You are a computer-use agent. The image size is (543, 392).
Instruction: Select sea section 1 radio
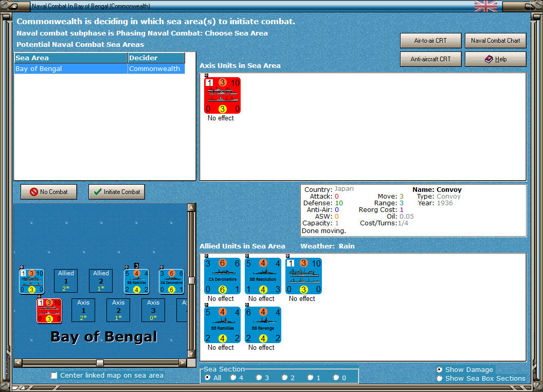[x=310, y=378]
